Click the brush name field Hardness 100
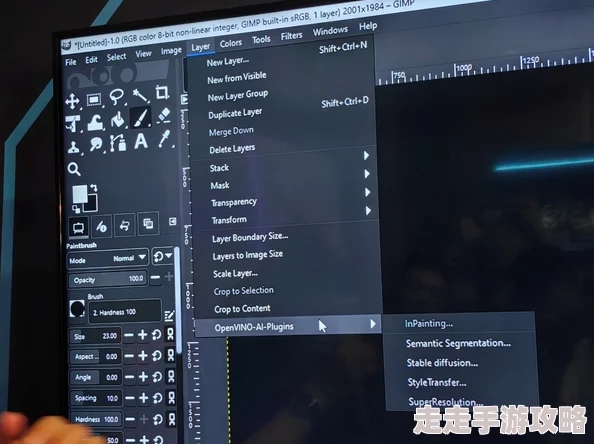594x444 pixels. tap(125, 312)
